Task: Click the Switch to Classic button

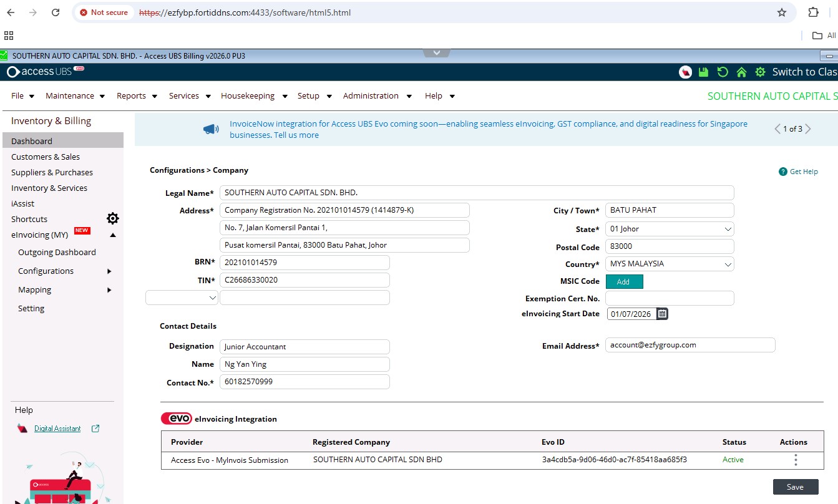Action: [805, 72]
